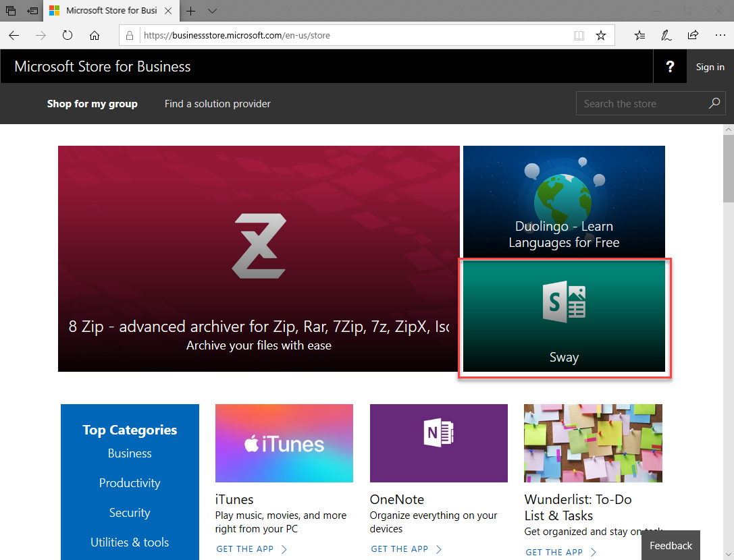Screen dimensions: 734x560
Task: Select the Productivity category
Action: [x=130, y=483]
